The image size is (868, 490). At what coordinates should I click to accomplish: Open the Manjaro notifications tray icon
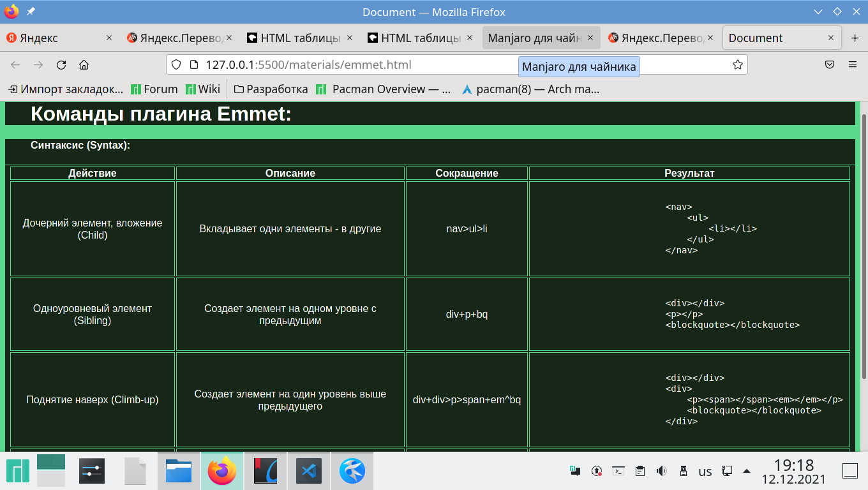(x=575, y=471)
